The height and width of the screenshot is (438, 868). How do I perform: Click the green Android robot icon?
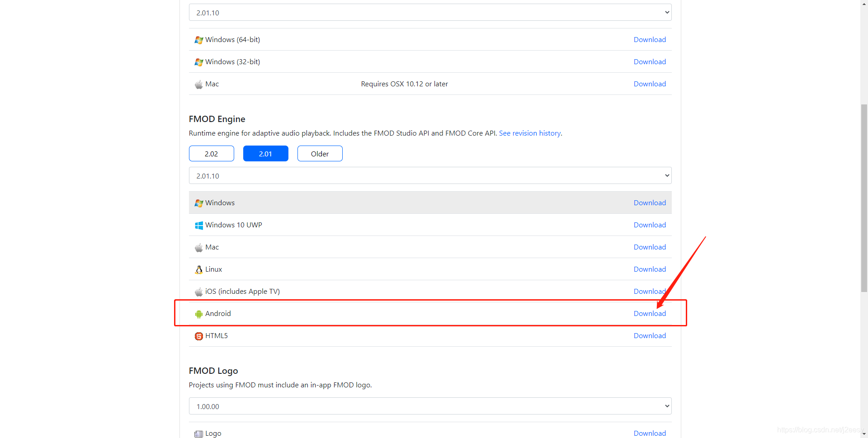click(x=199, y=314)
